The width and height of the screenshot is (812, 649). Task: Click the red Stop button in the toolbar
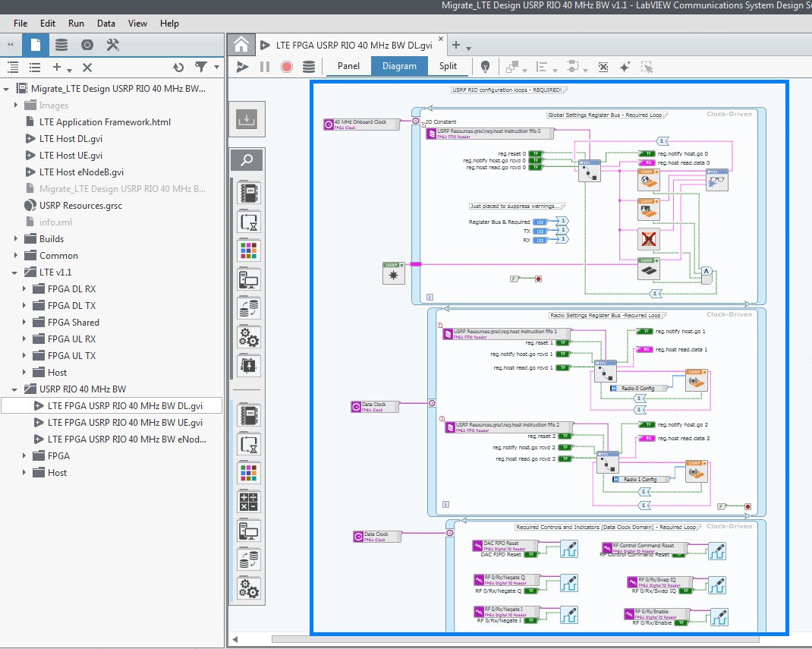point(286,67)
